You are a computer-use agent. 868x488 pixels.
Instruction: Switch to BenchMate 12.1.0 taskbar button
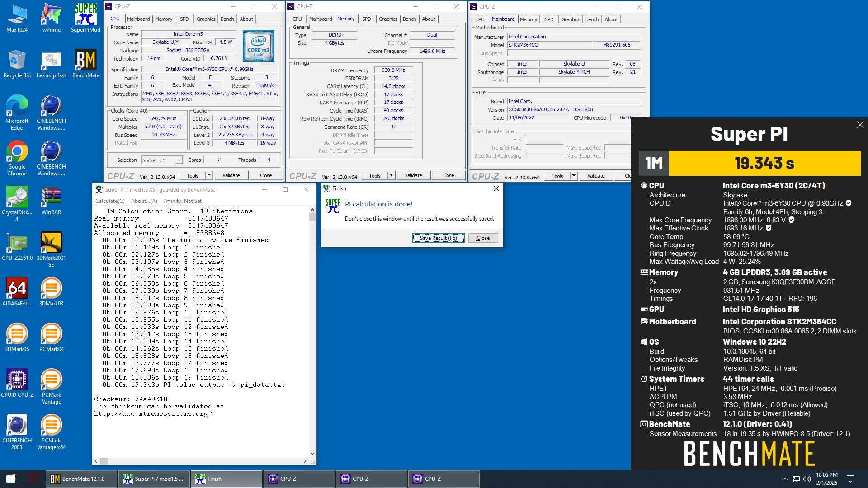click(81, 479)
